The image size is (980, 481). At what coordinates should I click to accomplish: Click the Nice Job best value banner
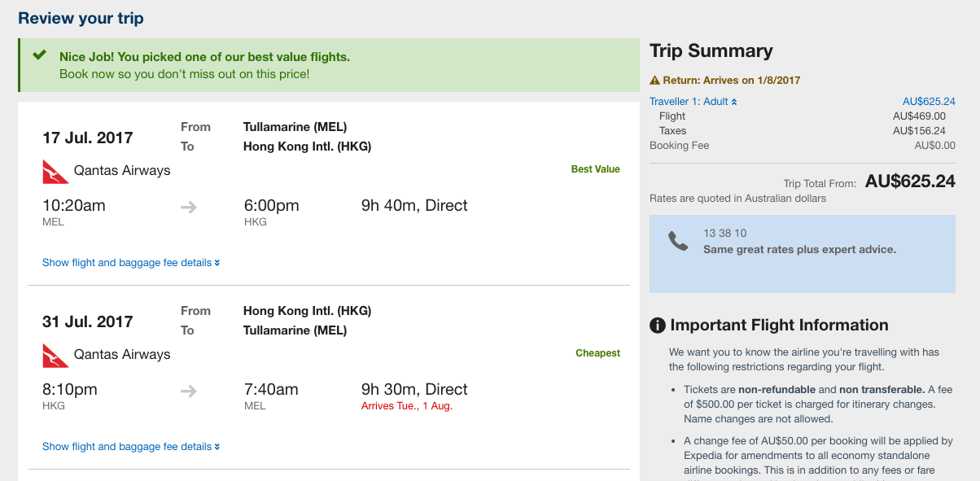pyautogui.click(x=329, y=65)
